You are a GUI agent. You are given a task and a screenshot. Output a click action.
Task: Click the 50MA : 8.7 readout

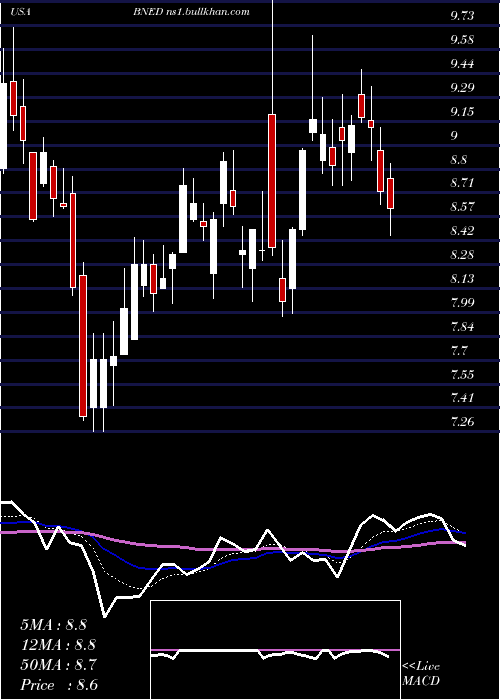[58, 665]
